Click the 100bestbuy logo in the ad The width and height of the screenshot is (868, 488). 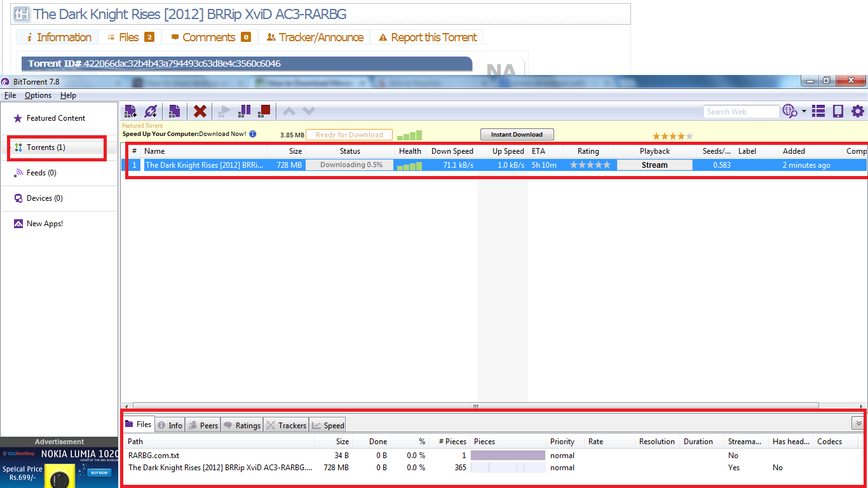(x=19, y=455)
